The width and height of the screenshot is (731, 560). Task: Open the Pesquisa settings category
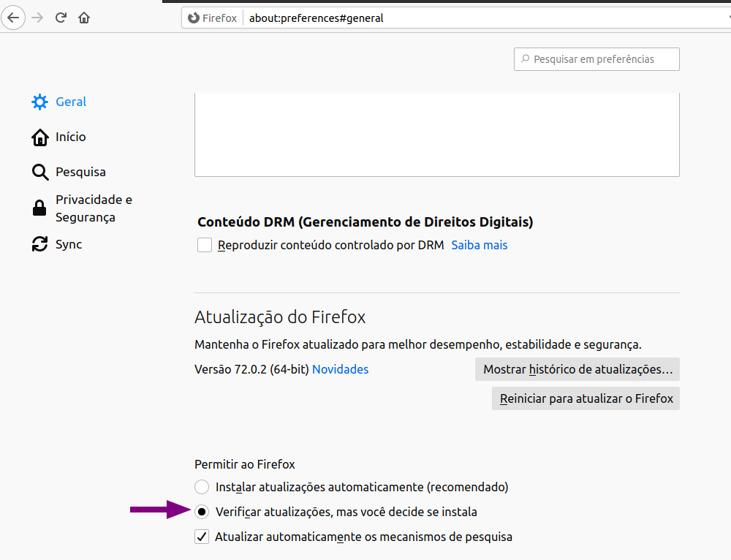80,172
